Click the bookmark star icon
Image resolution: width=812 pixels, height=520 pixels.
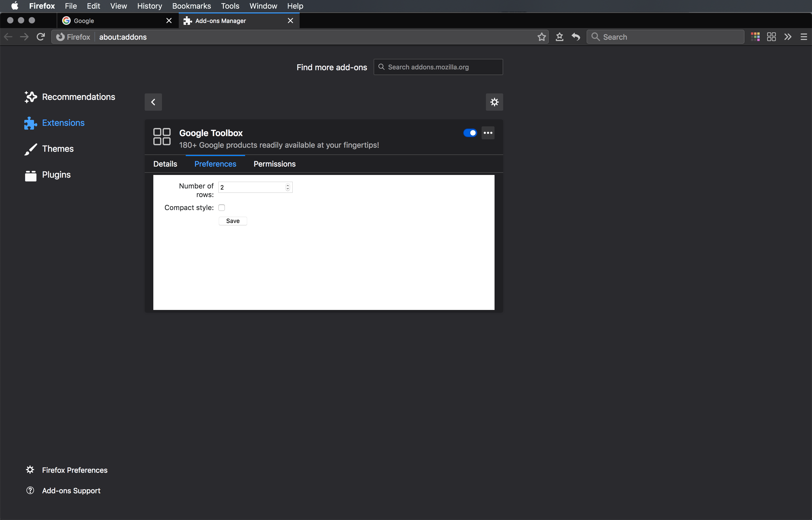point(542,37)
